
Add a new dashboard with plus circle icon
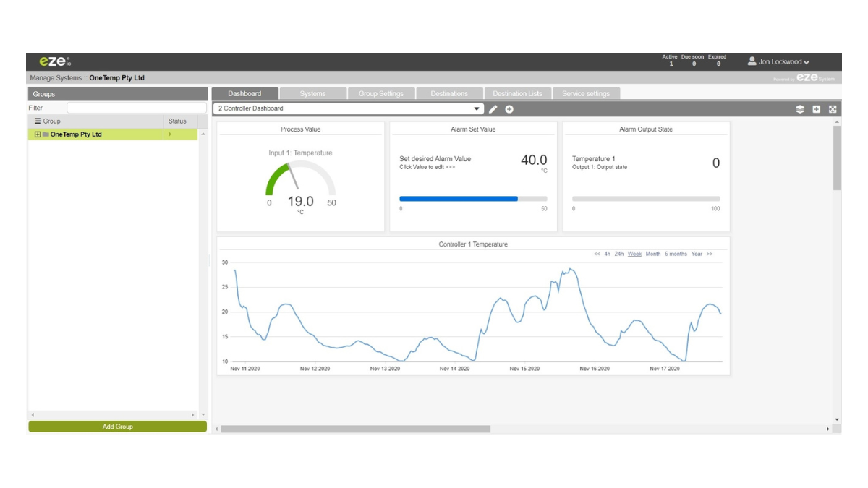[x=509, y=109]
